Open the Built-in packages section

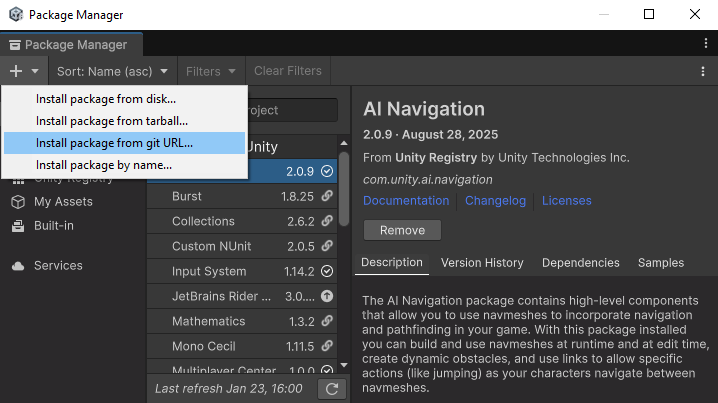(x=53, y=225)
